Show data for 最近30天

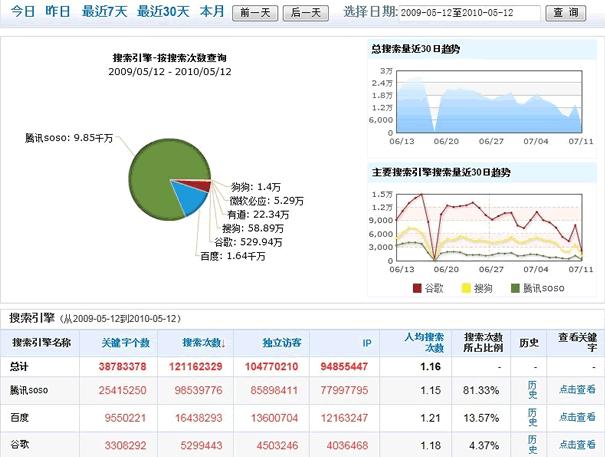coord(161,12)
